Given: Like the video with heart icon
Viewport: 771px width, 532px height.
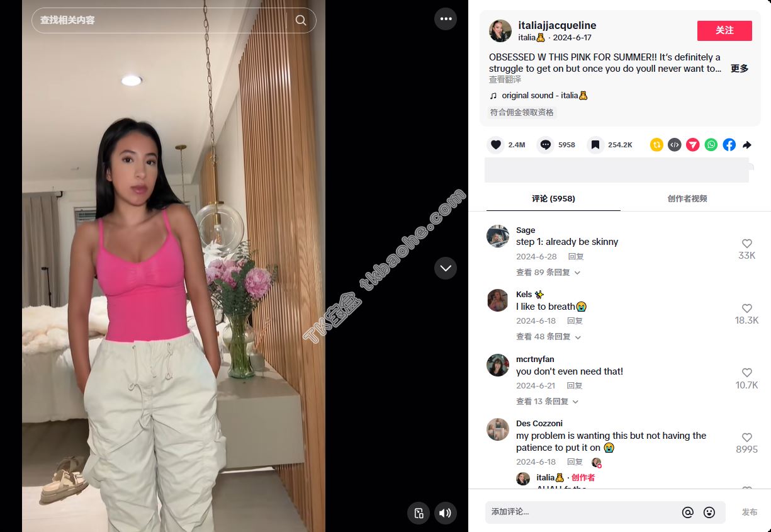Looking at the screenshot, I should point(496,145).
